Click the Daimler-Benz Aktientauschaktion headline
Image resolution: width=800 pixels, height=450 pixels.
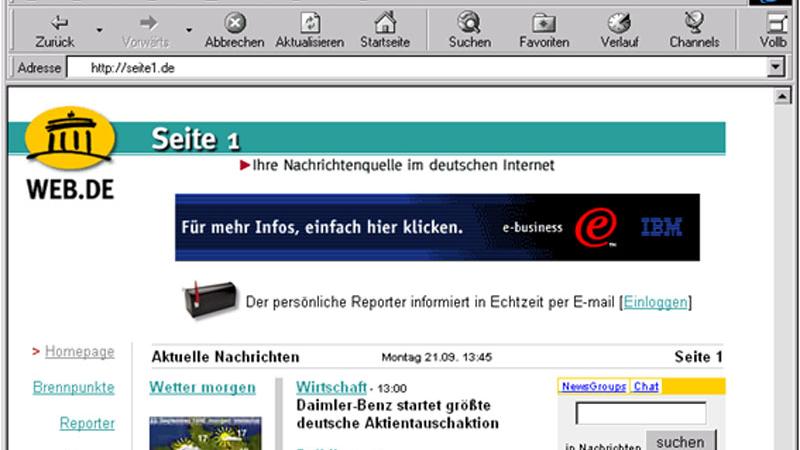397,414
